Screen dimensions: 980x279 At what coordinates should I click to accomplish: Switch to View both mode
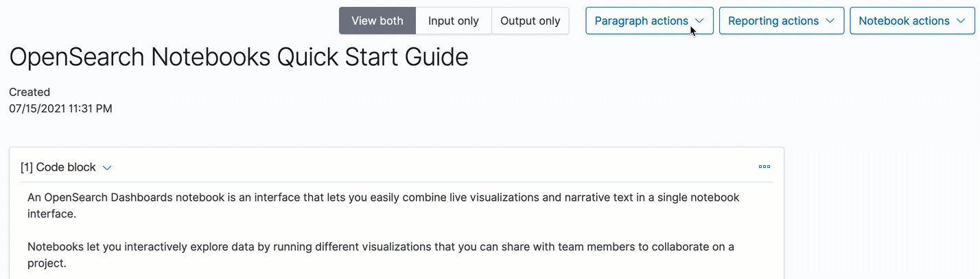[377, 21]
